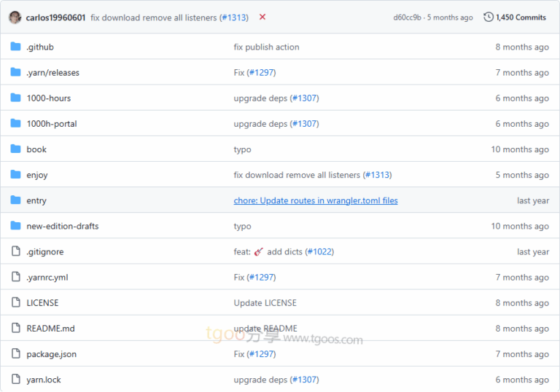Open the 1000h-portal folder
The height and width of the screenshot is (392, 560).
[x=52, y=124]
